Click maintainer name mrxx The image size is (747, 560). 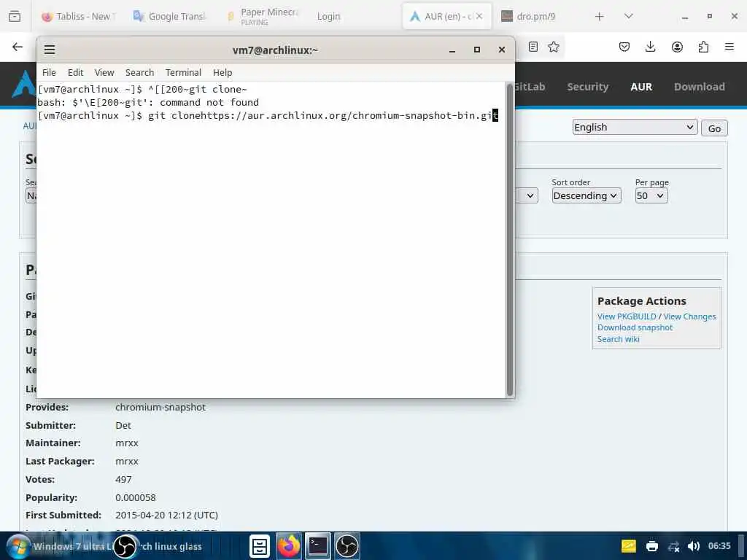pyautogui.click(x=127, y=443)
